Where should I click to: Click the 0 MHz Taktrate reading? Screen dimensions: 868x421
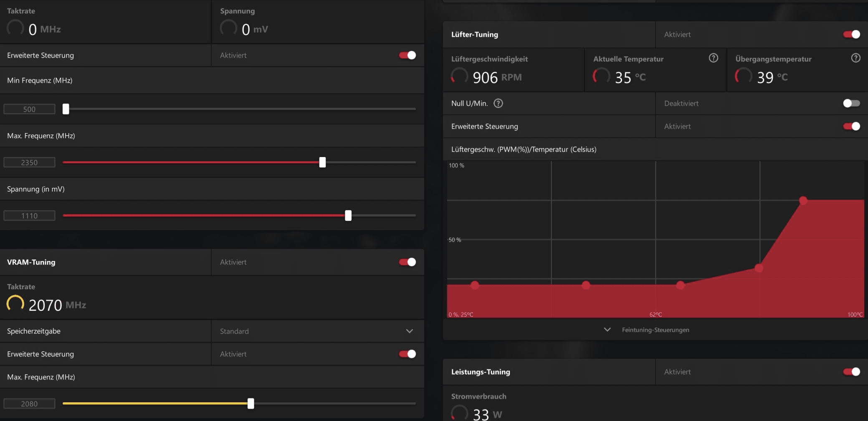pos(44,29)
